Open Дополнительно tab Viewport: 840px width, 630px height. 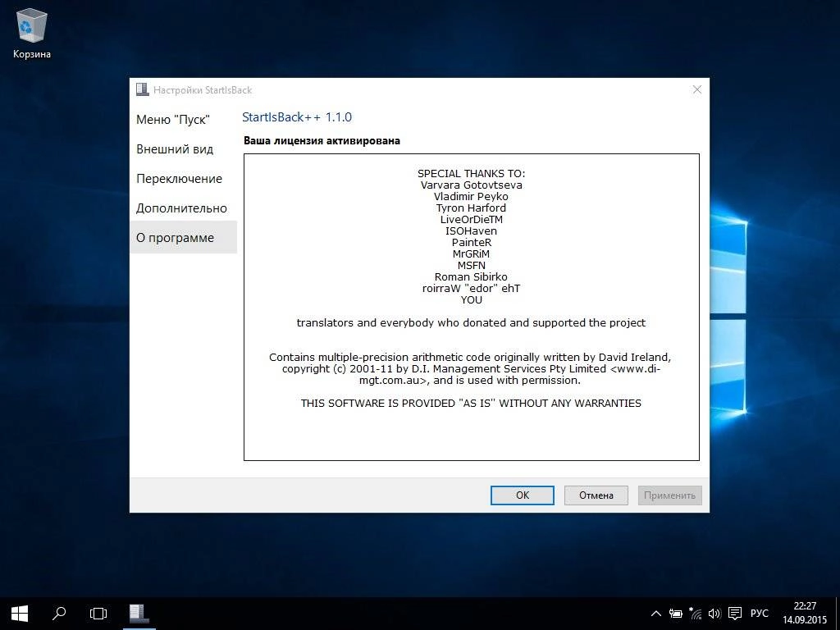pyautogui.click(x=183, y=208)
